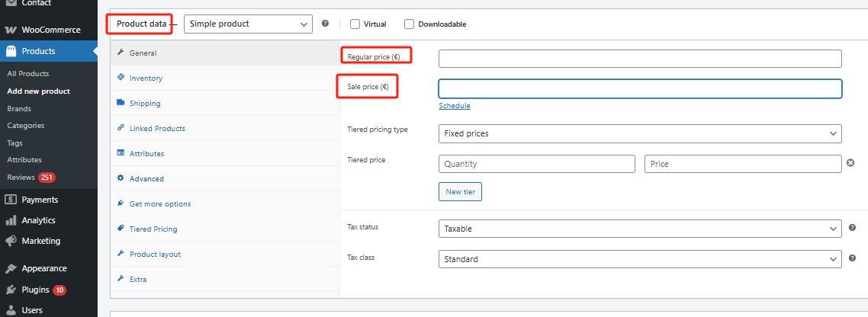Screen dimensions: 868x317
Task: Click the Marketing megaphone icon
Action: (x=11, y=242)
